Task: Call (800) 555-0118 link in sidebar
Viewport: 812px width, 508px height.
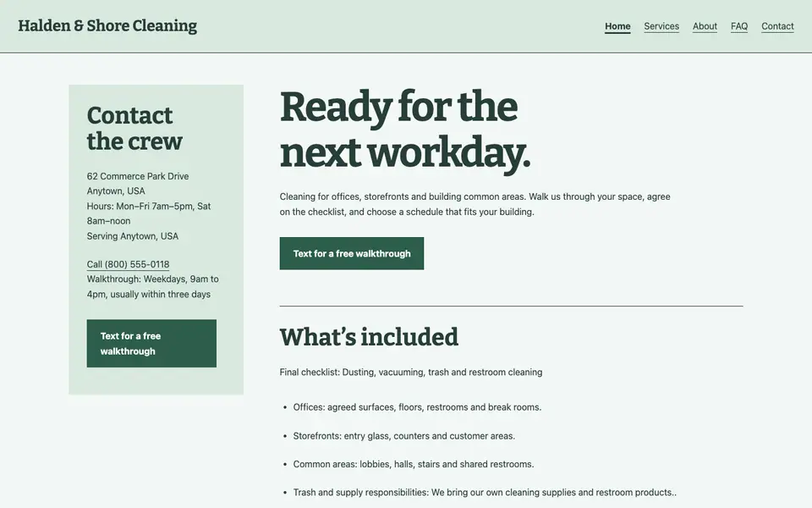Action: (x=128, y=264)
